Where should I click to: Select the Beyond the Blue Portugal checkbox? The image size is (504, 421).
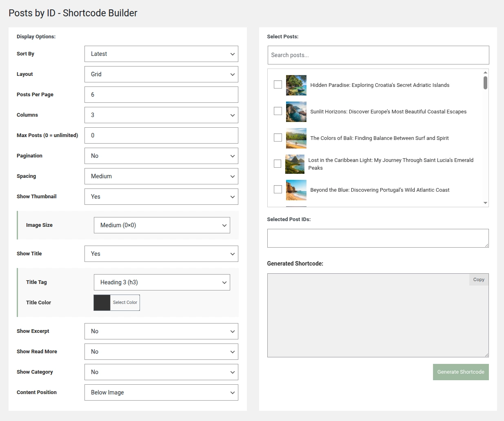pyautogui.click(x=278, y=189)
